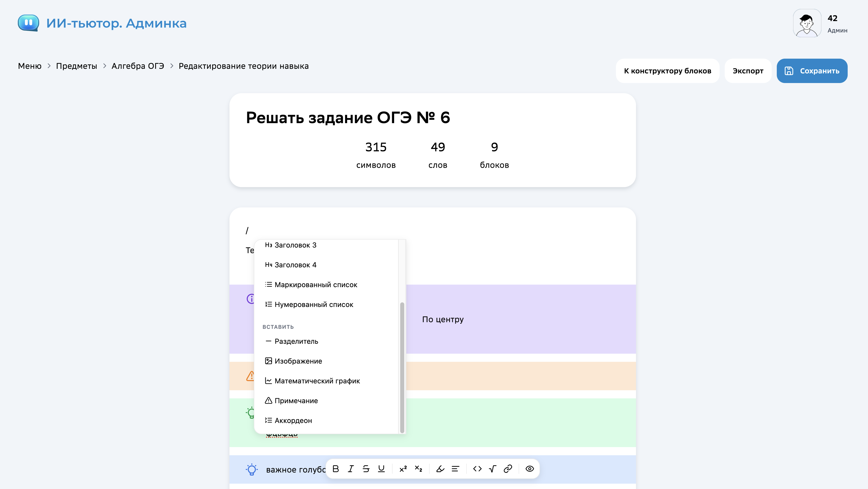Click the Сохранить button

pyautogui.click(x=812, y=71)
